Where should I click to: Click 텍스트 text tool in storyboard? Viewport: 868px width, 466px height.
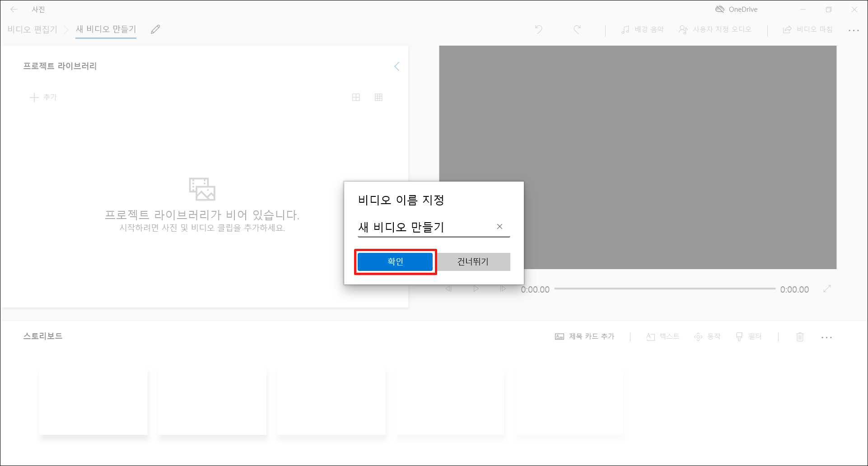pos(663,336)
